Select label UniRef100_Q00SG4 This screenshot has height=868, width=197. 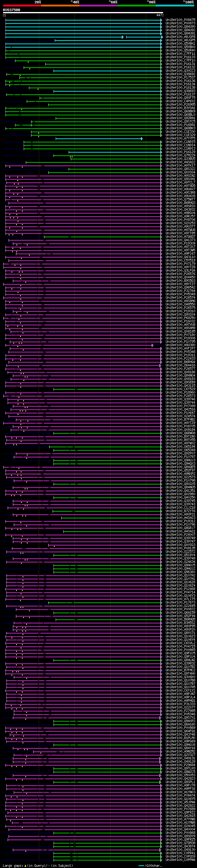click(180, 172)
